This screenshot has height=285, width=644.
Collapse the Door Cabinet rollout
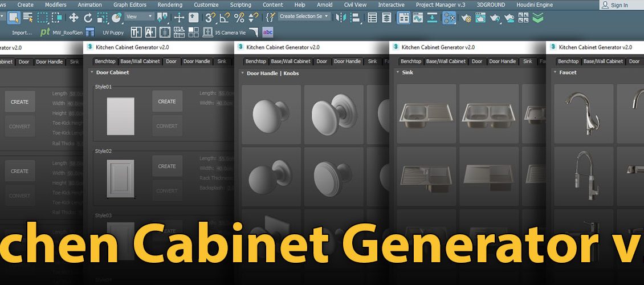point(92,73)
